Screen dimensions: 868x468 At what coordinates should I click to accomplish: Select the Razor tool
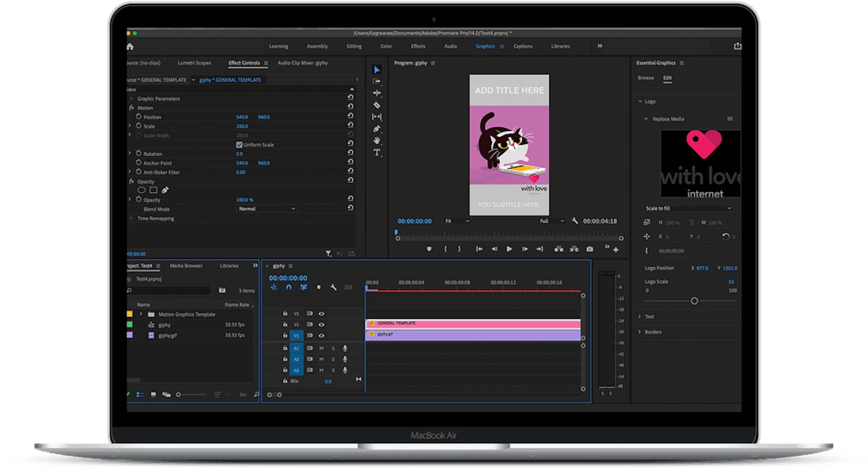(377, 105)
